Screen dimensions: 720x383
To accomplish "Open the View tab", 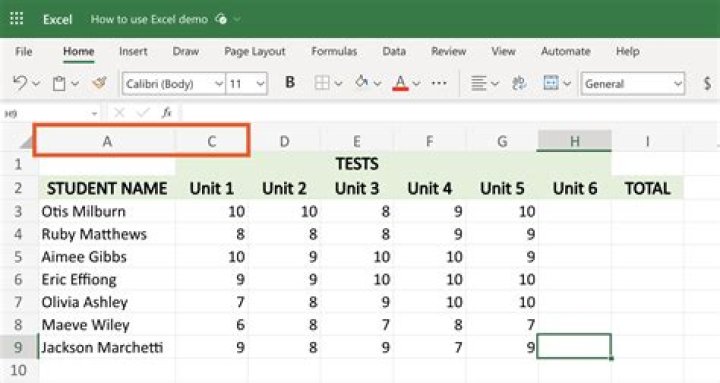I will 503,51.
